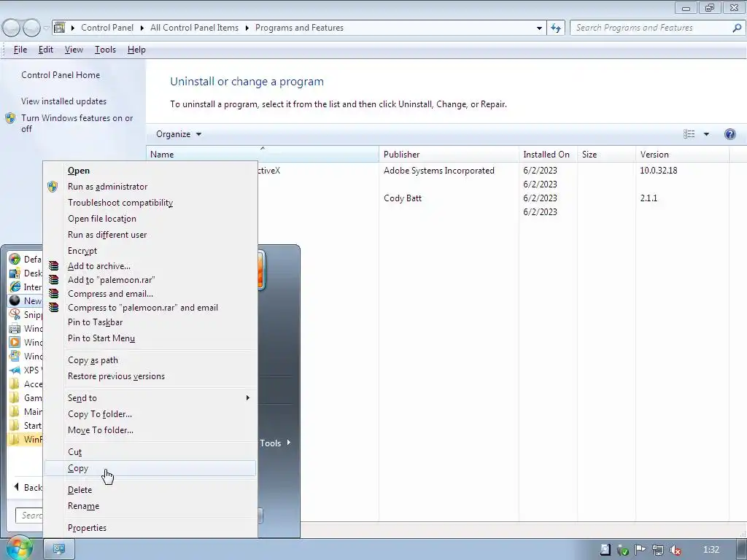Click the Action Center flag tray icon
747x560 pixels.
coord(640,550)
